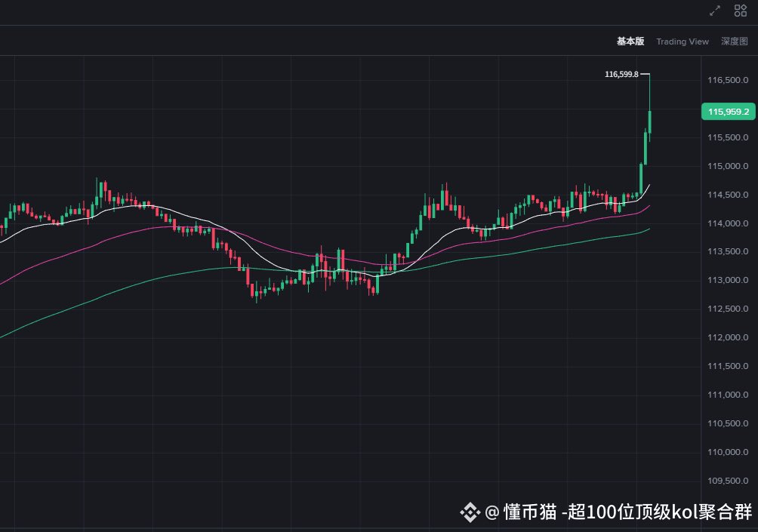Screen dimensions: 758x532
Task: Click the fullscreen expand arrows icon
Action: point(715,11)
